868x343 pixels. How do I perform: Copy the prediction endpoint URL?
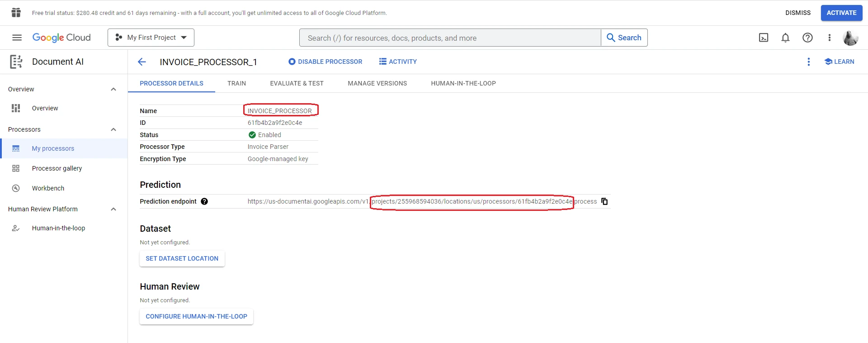pos(604,201)
